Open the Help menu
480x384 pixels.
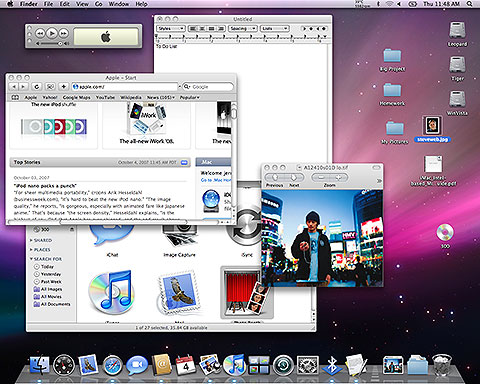point(141,4)
